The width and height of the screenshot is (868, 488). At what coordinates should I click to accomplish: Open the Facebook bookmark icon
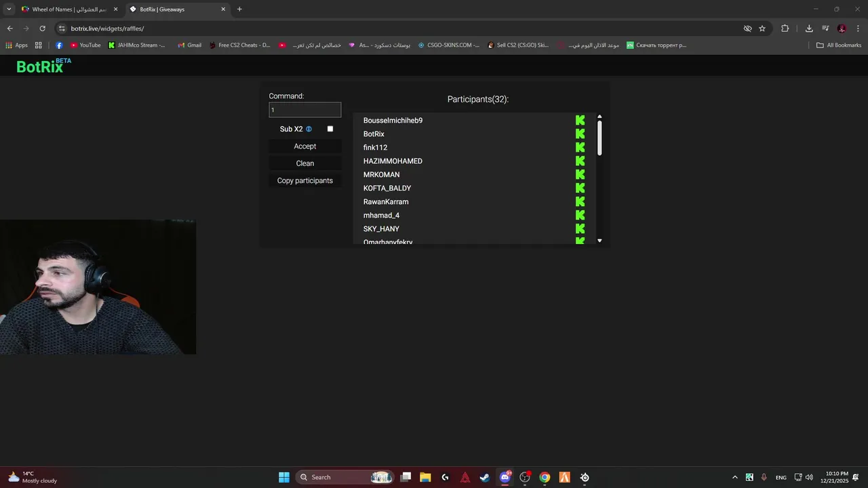(x=59, y=45)
